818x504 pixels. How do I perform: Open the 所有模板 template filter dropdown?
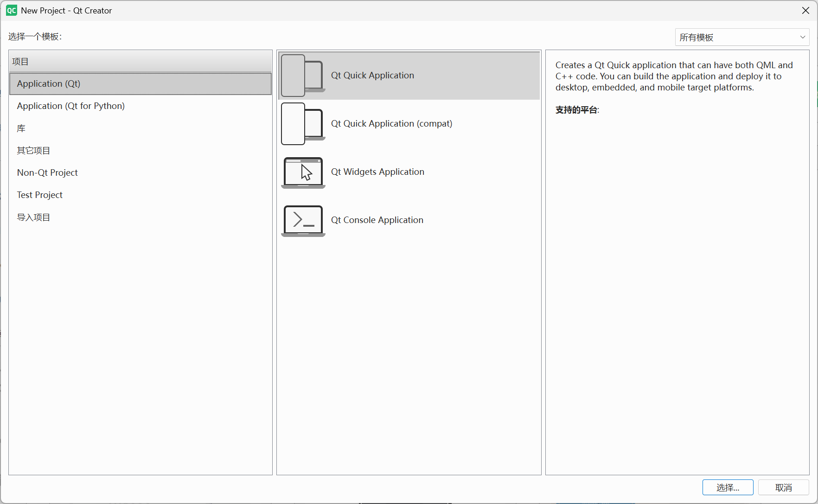coord(742,37)
